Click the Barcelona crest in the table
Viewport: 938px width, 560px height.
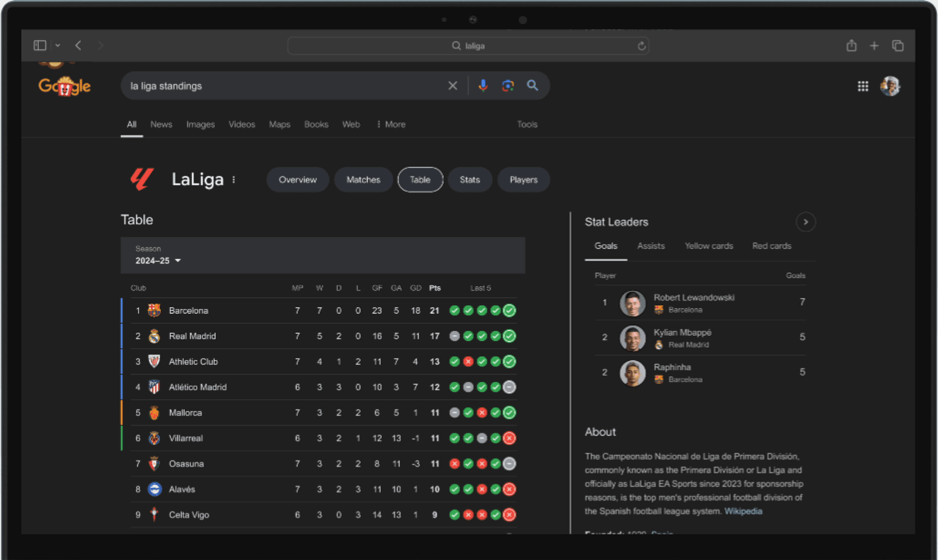pos(154,311)
